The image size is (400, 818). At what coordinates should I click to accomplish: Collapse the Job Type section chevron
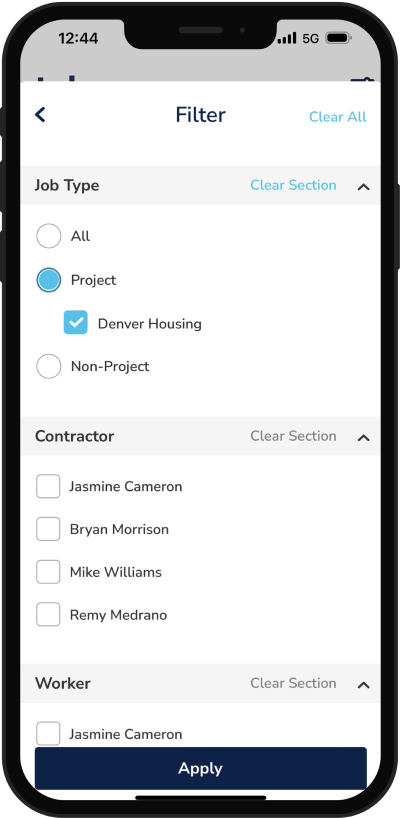point(363,186)
